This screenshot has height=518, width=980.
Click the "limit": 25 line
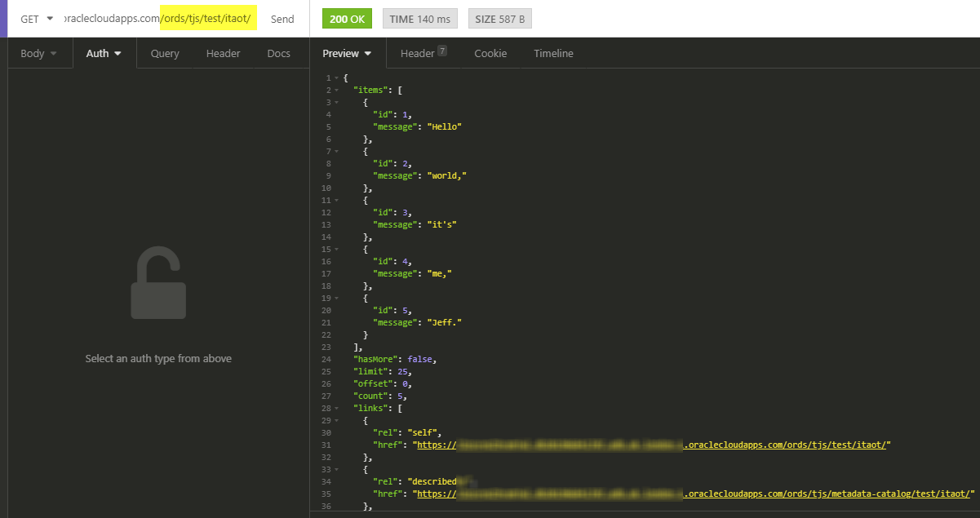(x=383, y=371)
